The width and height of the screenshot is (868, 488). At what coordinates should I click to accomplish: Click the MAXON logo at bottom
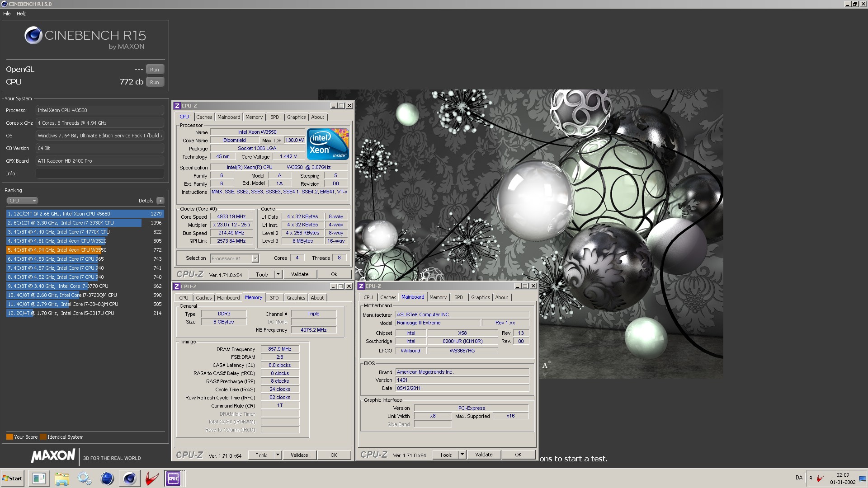(53, 456)
